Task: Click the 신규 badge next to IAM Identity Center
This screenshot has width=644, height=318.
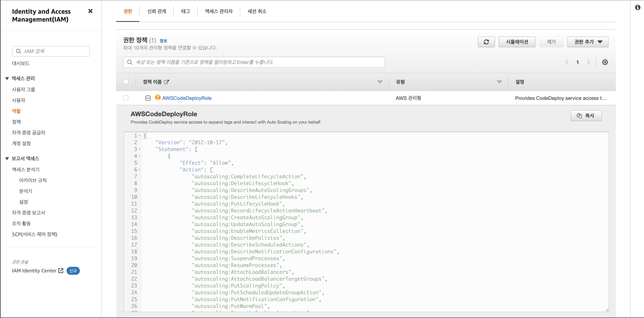Action: [73, 271]
